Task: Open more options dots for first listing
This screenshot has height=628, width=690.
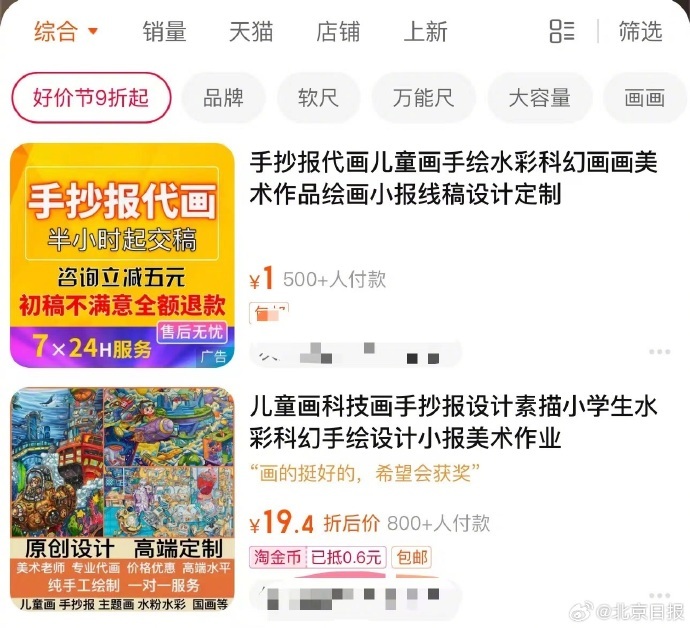Action: 660,352
